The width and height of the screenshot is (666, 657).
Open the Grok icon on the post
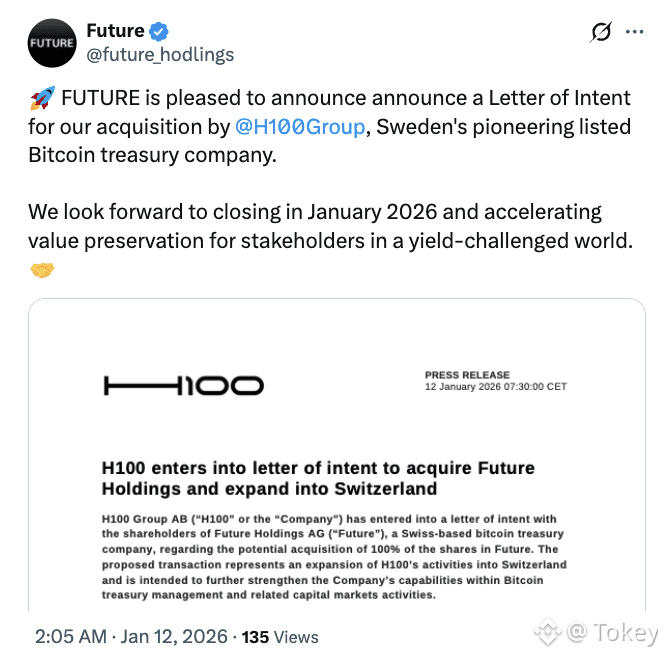click(601, 32)
